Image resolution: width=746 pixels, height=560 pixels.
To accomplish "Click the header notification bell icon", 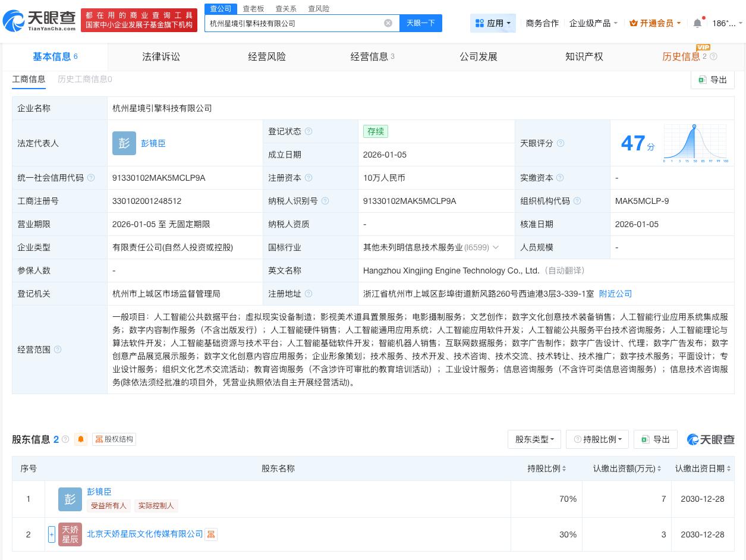I will [x=697, y=23].
